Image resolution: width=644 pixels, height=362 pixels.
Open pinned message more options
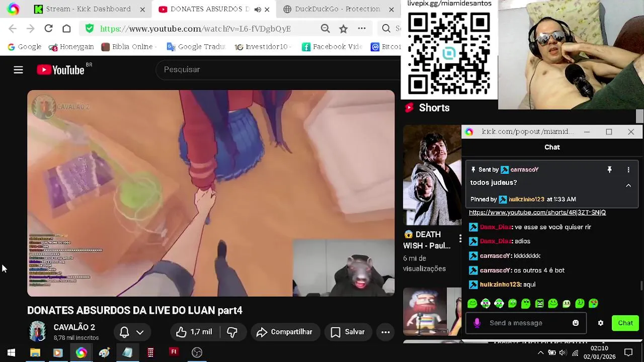pyautogui.click(x=628, y=170)
